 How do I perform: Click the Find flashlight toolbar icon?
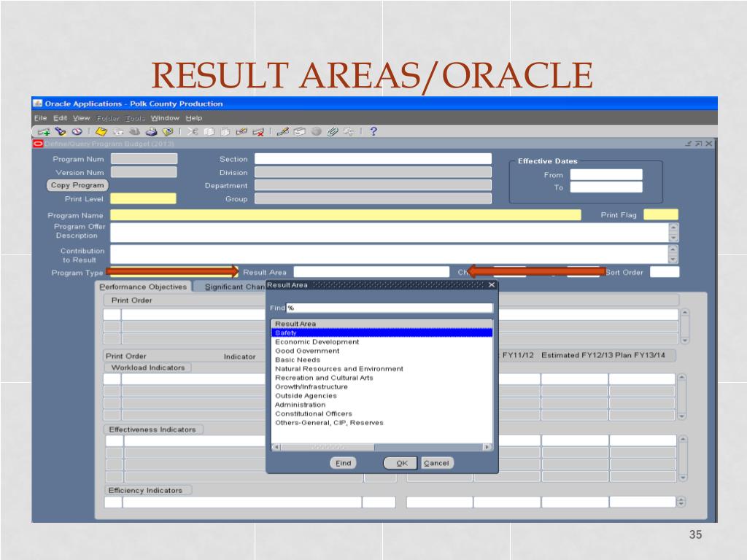[61, 131]
